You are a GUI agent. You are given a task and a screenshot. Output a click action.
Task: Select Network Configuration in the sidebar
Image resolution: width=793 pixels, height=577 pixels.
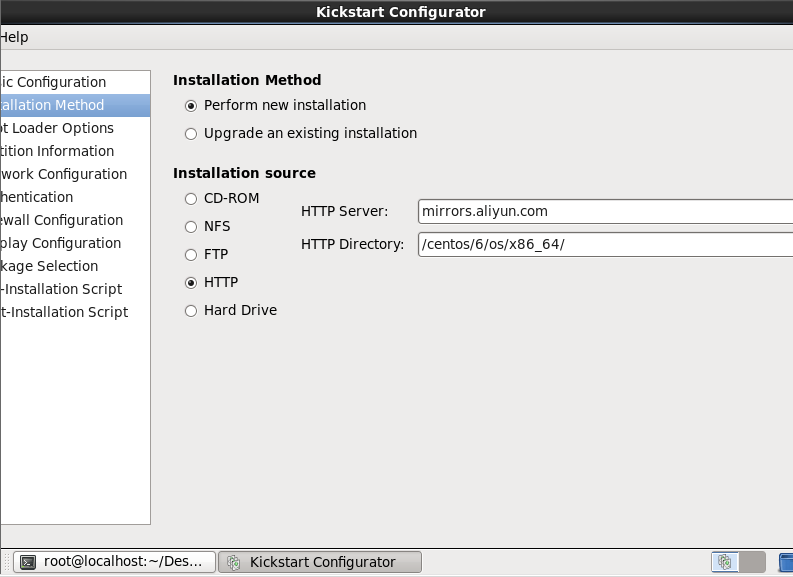[63, 174]
